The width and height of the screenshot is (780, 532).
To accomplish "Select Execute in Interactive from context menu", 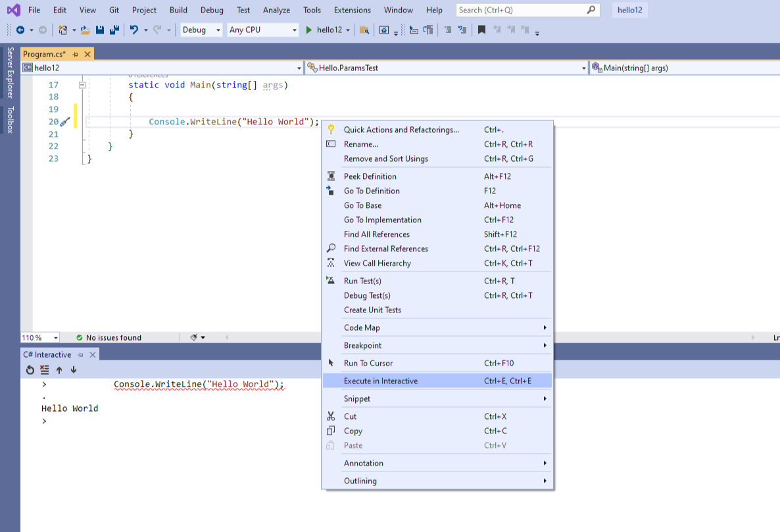I will coord(380,381).
